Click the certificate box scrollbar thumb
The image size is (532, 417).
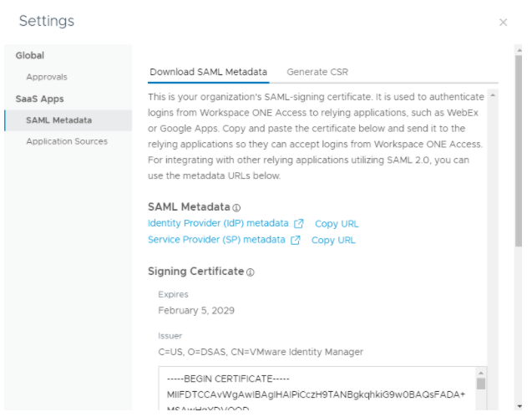click(x=480, y=384)
